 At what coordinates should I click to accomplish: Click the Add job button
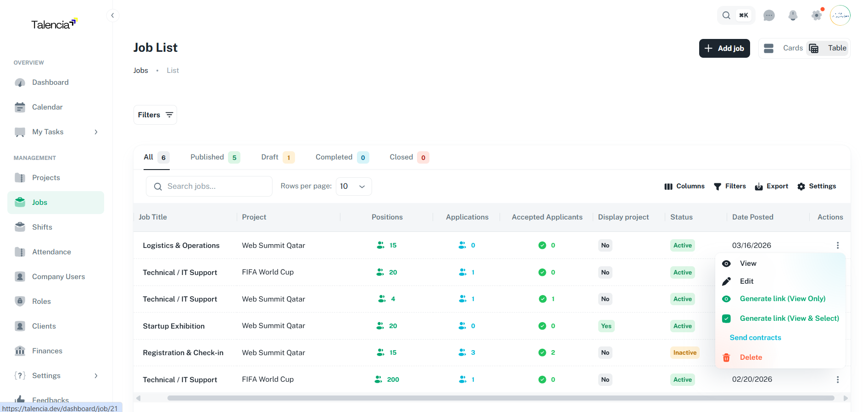(x=724, y=49)
